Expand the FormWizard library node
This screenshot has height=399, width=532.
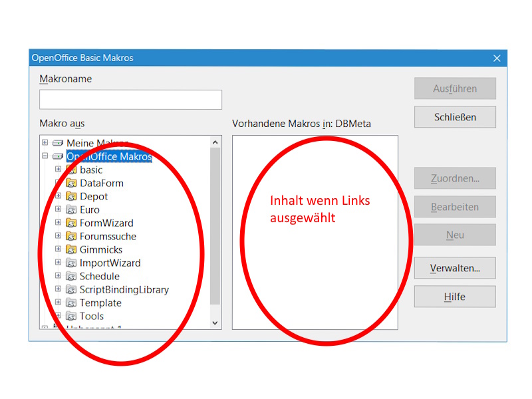point(58,223)
